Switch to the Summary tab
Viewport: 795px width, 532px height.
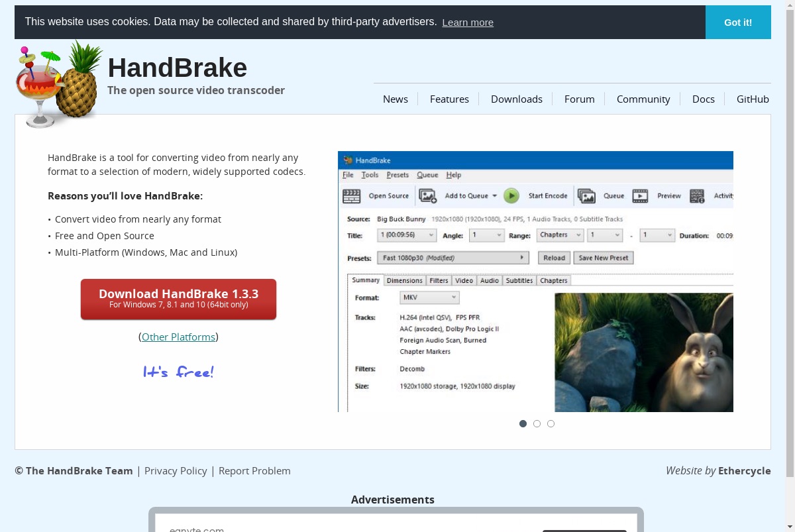(x=366, y=280)
